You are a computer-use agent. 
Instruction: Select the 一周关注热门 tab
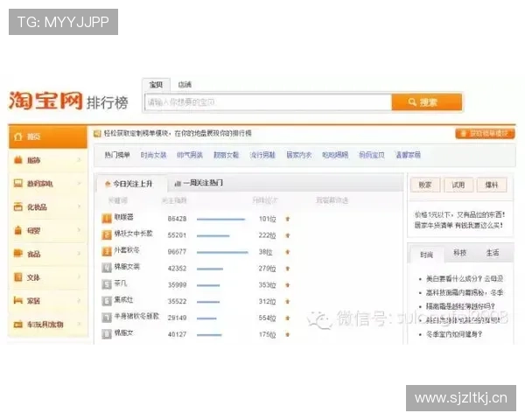pyautogui.click(x=199, y=183)
